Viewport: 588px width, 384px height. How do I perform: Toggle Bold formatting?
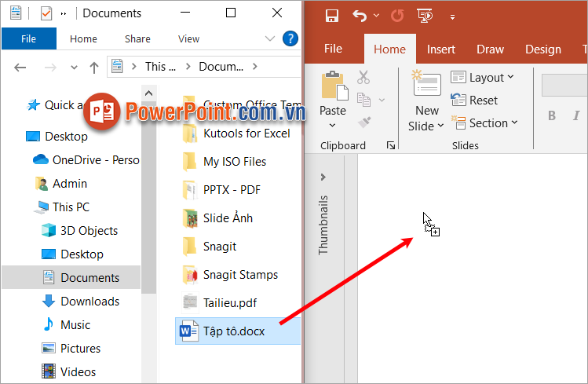[x=552, y=115]
